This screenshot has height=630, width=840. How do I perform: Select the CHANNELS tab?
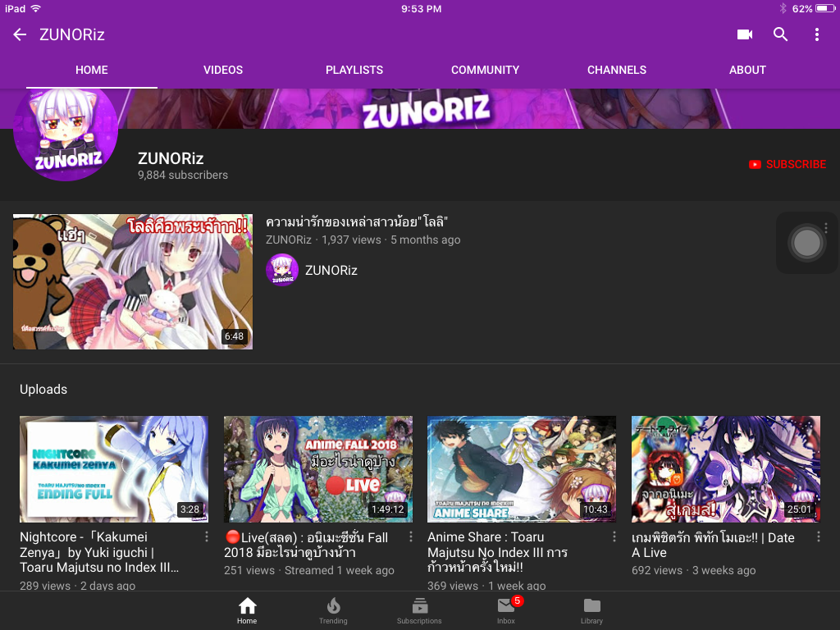tap(617, 71)
